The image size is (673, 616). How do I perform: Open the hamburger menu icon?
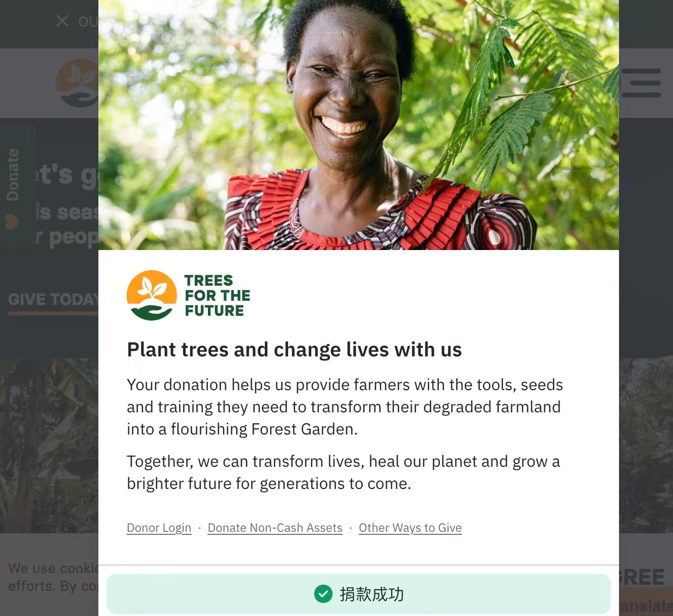click(x=641, y=83)
